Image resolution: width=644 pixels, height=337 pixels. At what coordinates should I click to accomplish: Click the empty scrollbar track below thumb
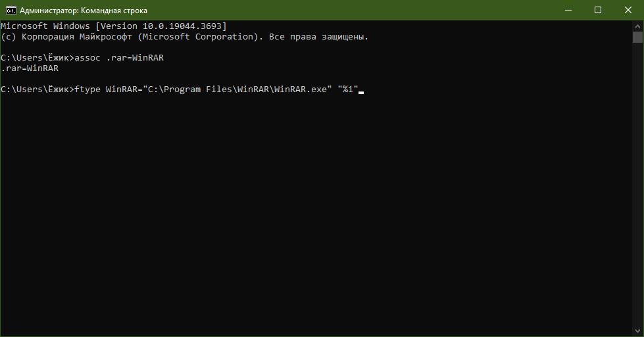coord(638,197)
